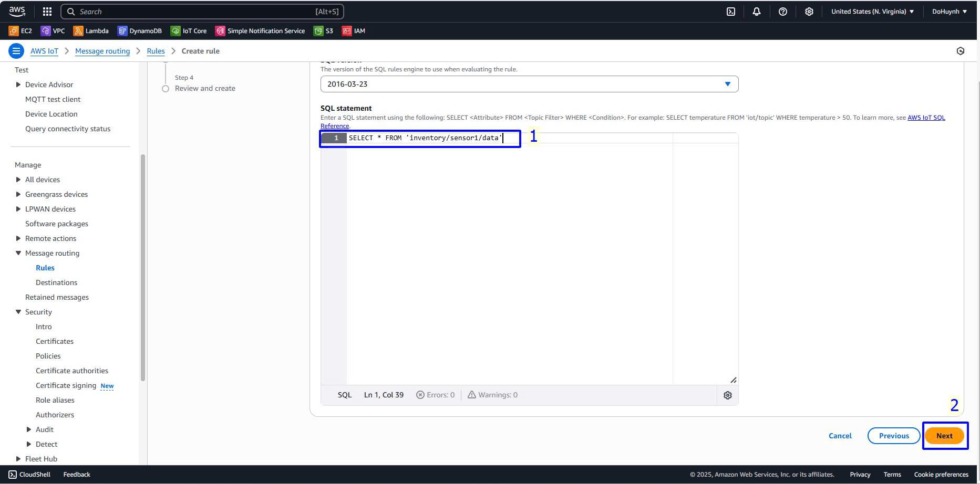The width and height of the screenshot is (980, 484).
Task: Open the DynamoDB service shortcut
Action: click(x=139, y=31)
